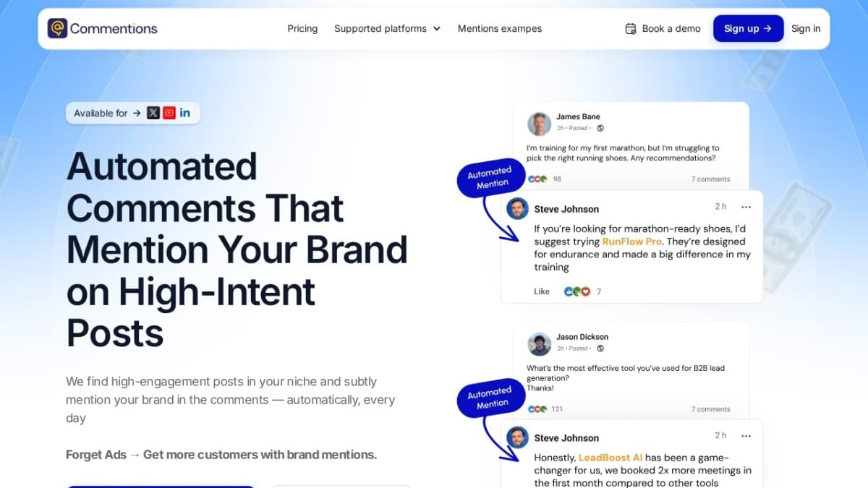The height and width of the screenshot is (488, 868).
Task: Open the three-dot menu on RunFlow Pro comment
Action: pos(746,207)
